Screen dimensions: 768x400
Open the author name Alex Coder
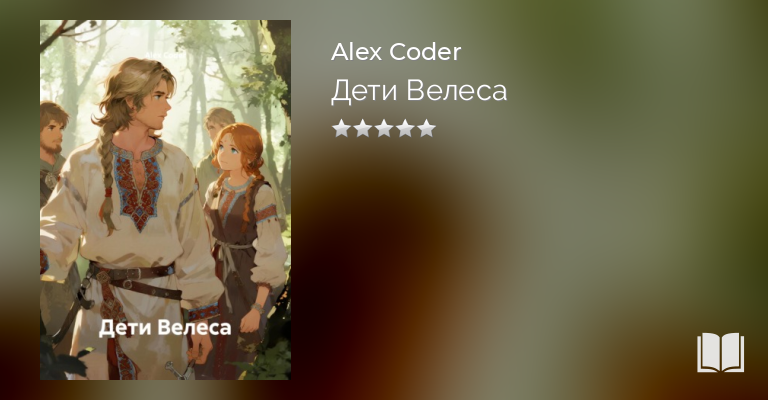point(396,52)
